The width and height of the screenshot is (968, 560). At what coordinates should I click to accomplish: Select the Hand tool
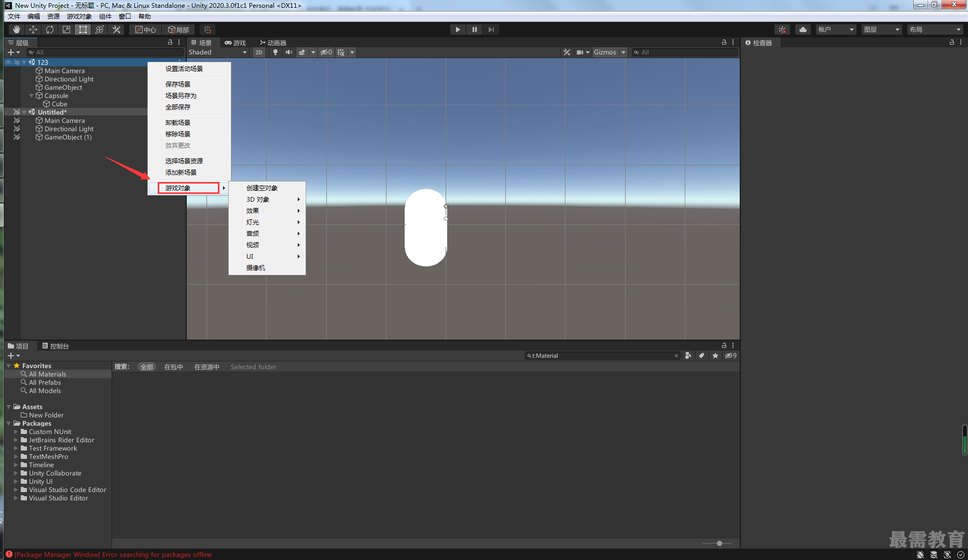coord(17,30)
